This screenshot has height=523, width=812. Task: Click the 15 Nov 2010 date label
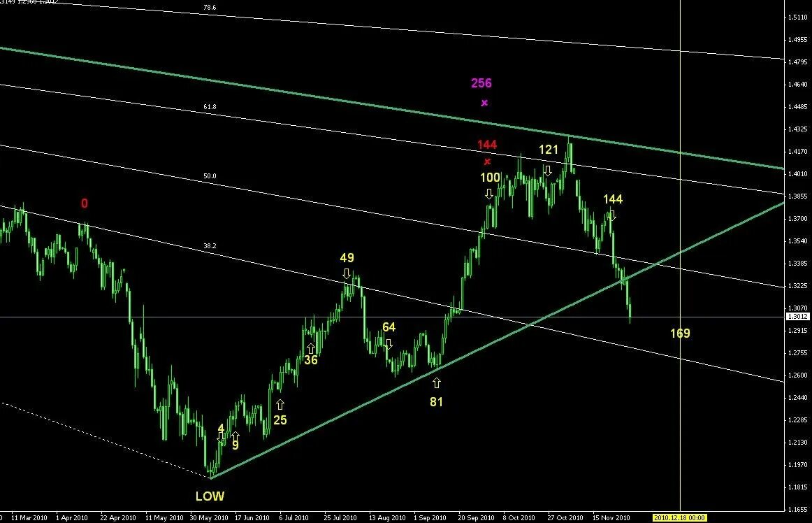click(611, 517)
